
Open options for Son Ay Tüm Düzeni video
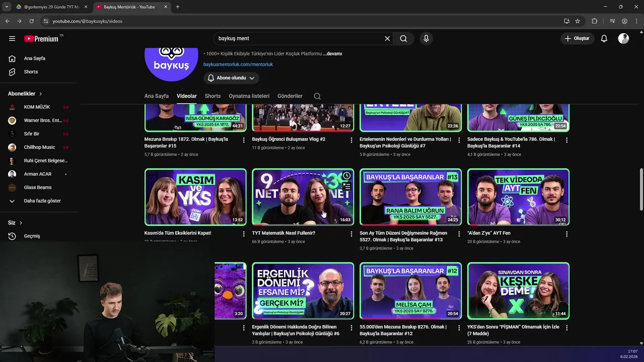pos(459,234)
